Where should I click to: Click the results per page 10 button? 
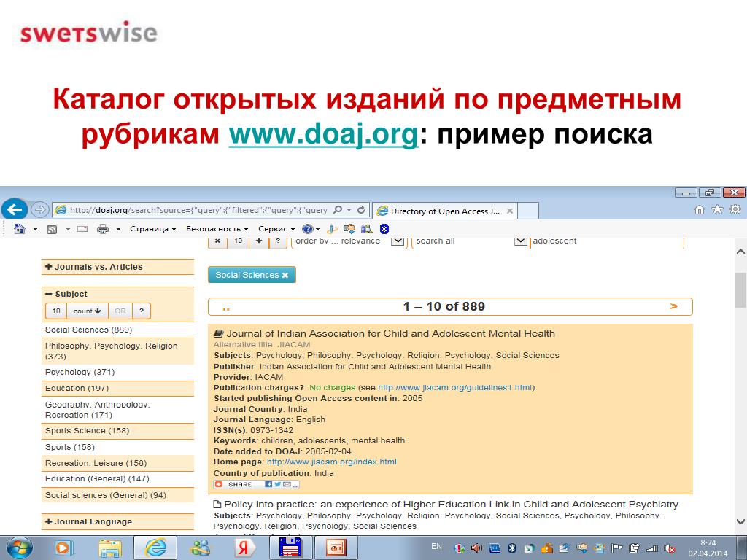pos(239,241)
